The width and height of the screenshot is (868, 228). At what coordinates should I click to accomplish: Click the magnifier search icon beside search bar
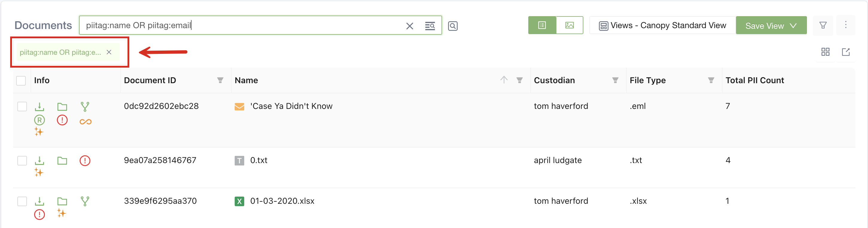pyautogui.click(x=453, y=26)
